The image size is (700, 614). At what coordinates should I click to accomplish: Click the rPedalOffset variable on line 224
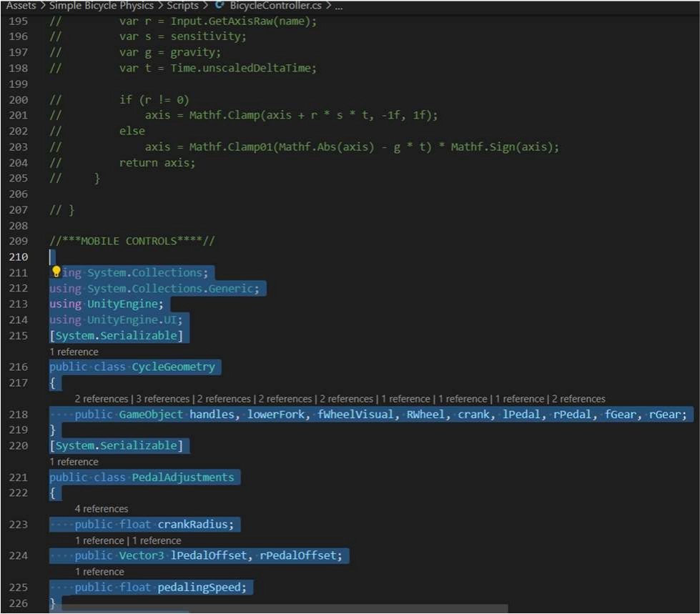coord(297,555)
